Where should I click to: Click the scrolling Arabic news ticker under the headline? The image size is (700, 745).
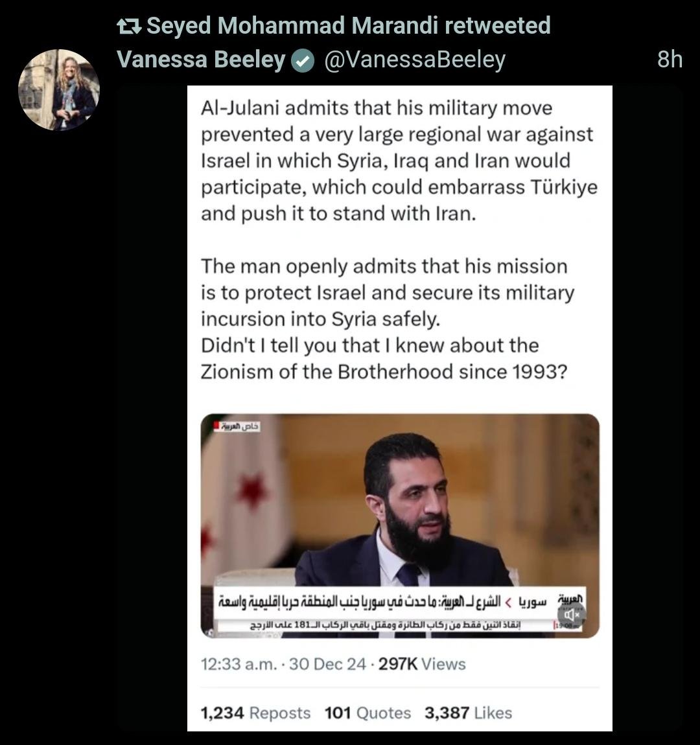point(386,626)
